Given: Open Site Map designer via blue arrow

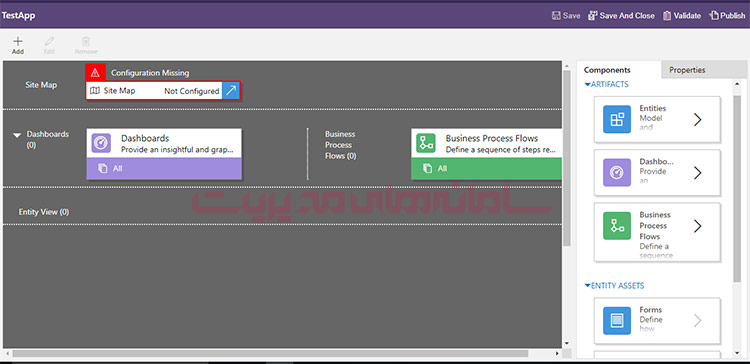Looking at the screenshot, I should tap(231, 91).
